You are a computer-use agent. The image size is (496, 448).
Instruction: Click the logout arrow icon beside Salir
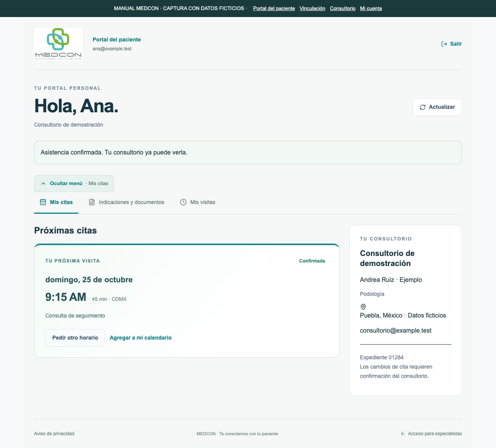coord(444,44)
